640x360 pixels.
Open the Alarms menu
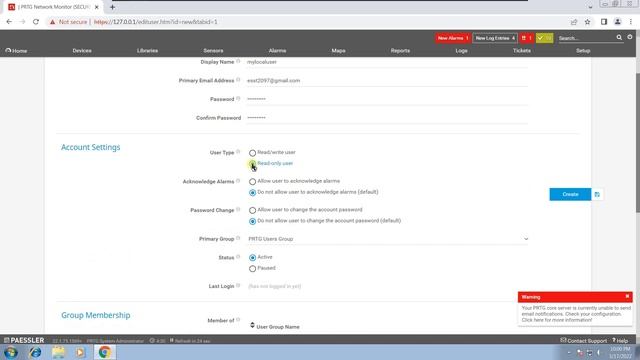coord(278,51)
